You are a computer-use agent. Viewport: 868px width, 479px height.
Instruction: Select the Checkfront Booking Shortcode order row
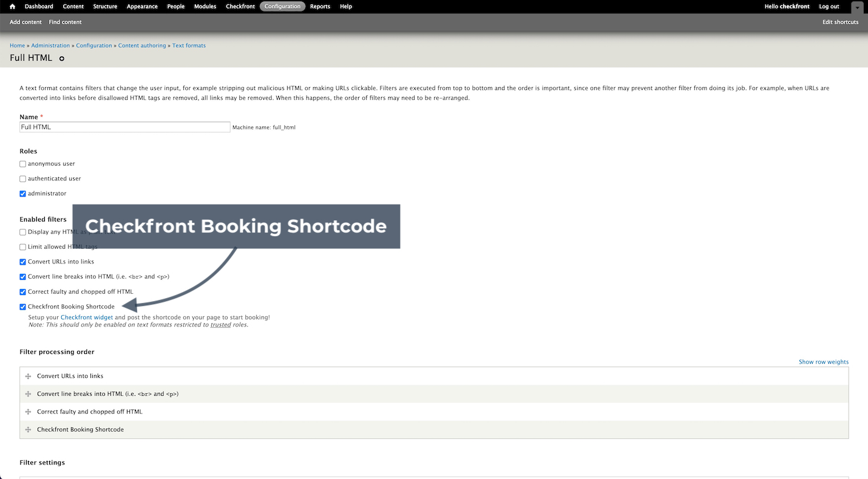point(434,430)
